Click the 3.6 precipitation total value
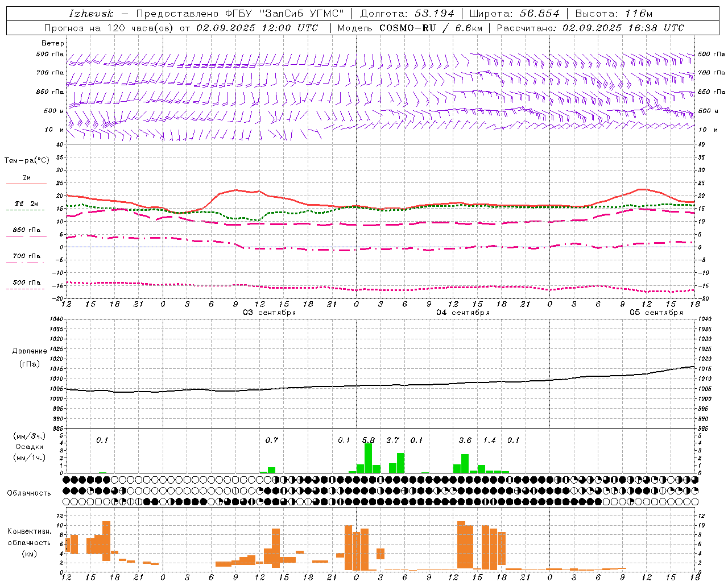Image resolution: width=728 pixels, height=582 pixels. (465, 440)
